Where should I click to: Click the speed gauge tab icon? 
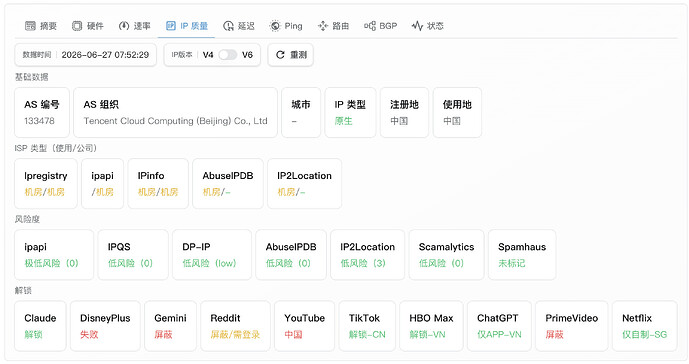click(124, 26)
